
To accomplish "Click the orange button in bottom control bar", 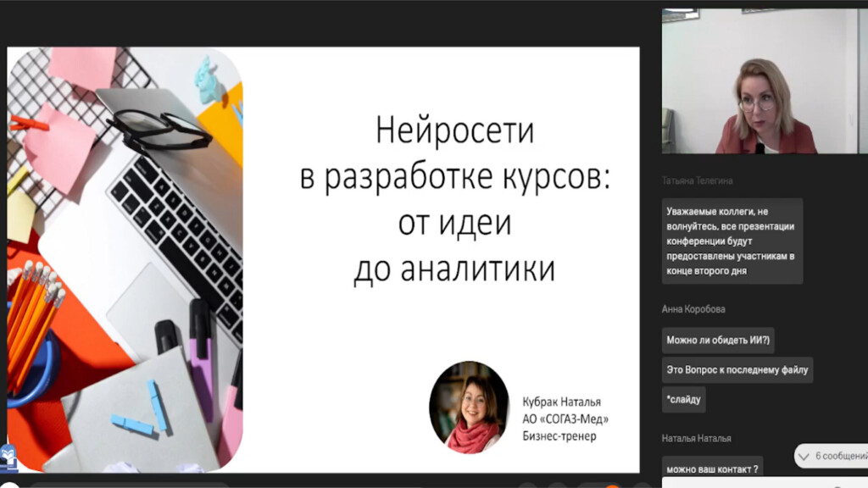I will coord(612,485).
